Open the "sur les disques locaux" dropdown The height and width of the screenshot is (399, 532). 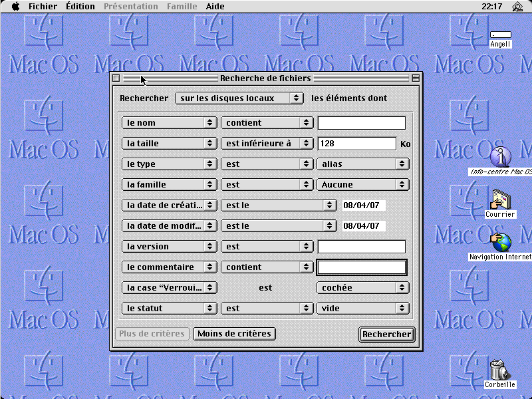pos(239,98)
